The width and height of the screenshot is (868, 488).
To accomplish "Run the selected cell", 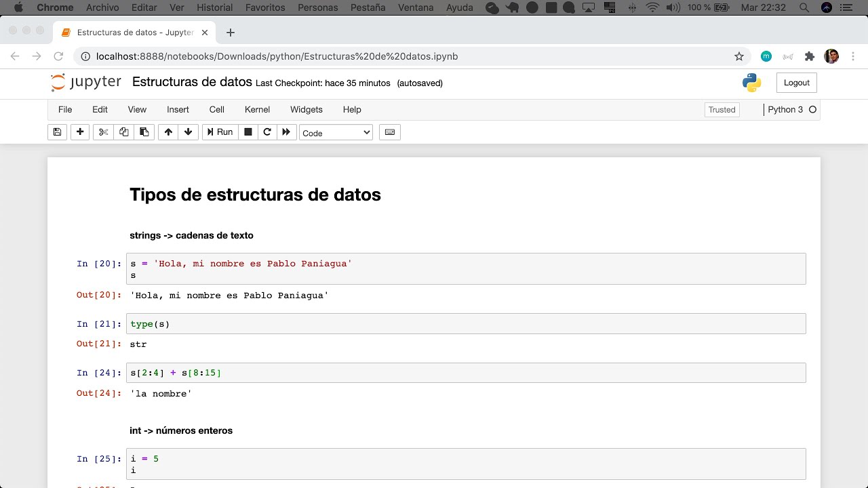I will (220, 132).
